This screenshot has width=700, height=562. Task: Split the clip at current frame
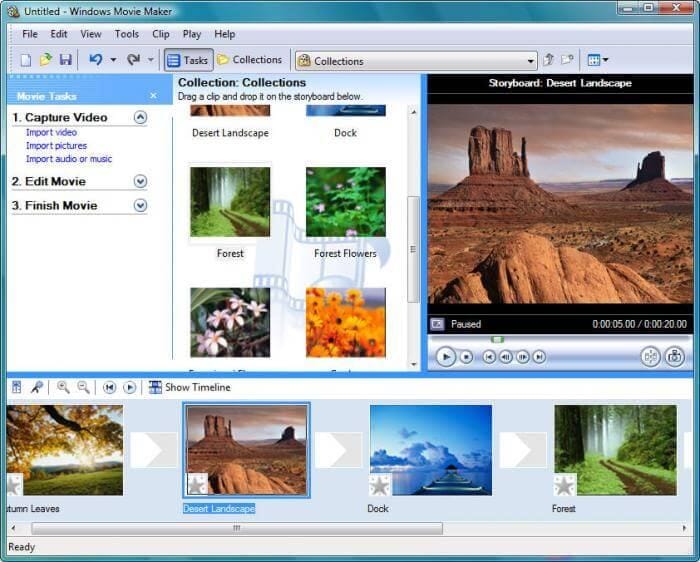[650, 357]
